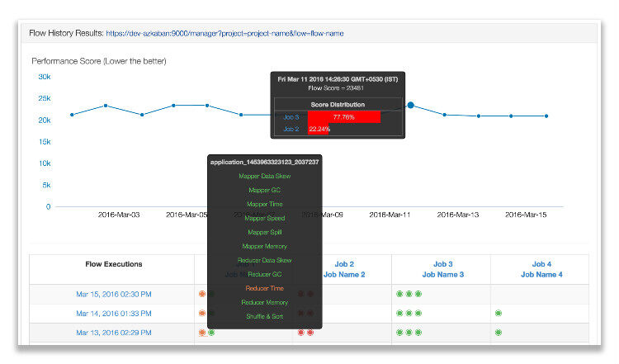Select the highlighted Mar 11 data point on chart
This screenshot has width=619, height=364.
tap(410, 105)
